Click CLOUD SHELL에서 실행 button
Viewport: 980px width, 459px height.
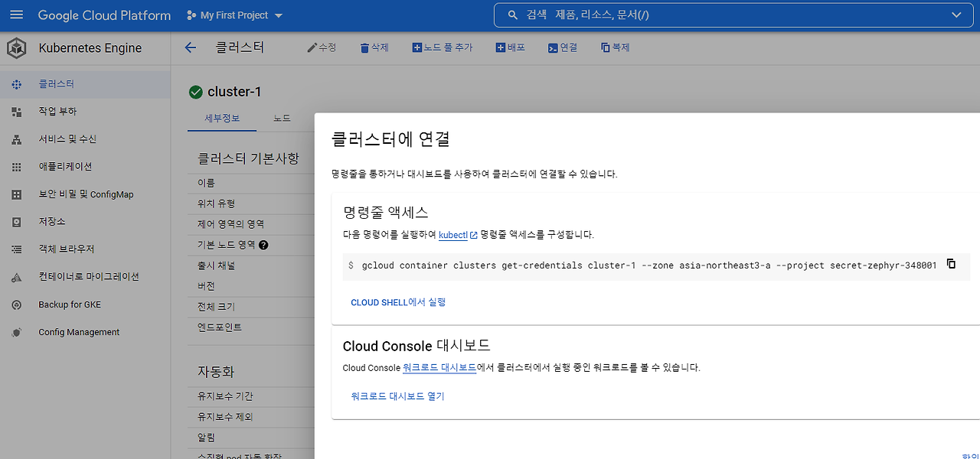coord(398,302)
